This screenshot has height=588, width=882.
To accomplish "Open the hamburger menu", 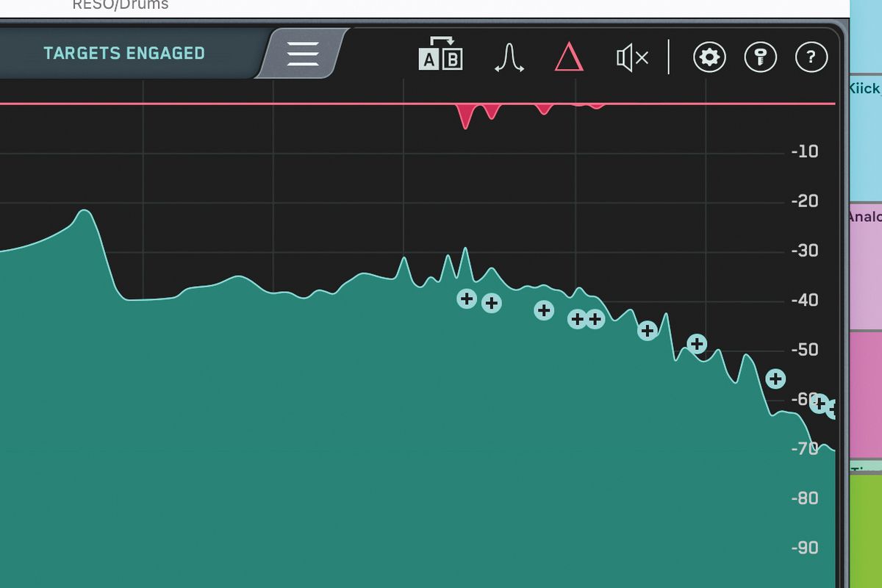I will click(x=303, y=54).
